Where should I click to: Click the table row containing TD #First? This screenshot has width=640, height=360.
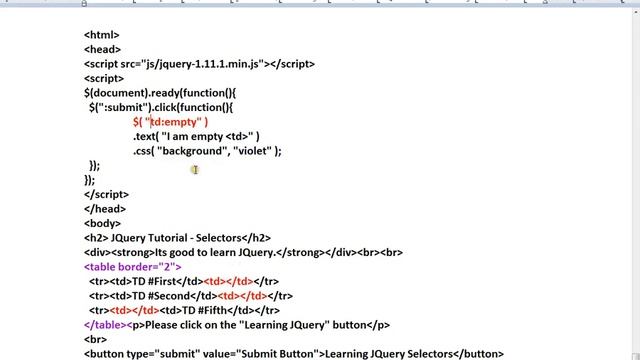(x=184, y=281)
